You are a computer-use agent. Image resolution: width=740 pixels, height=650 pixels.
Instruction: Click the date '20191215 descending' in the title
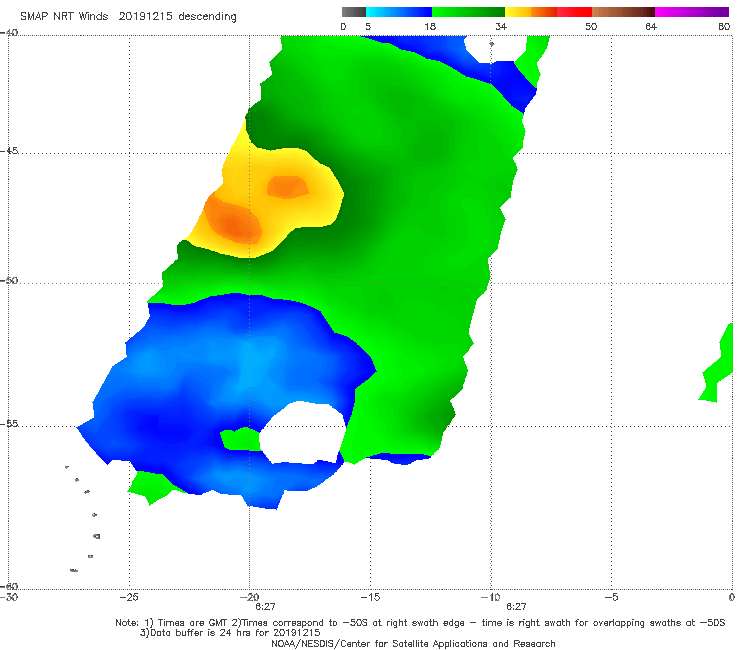(177, 17)
